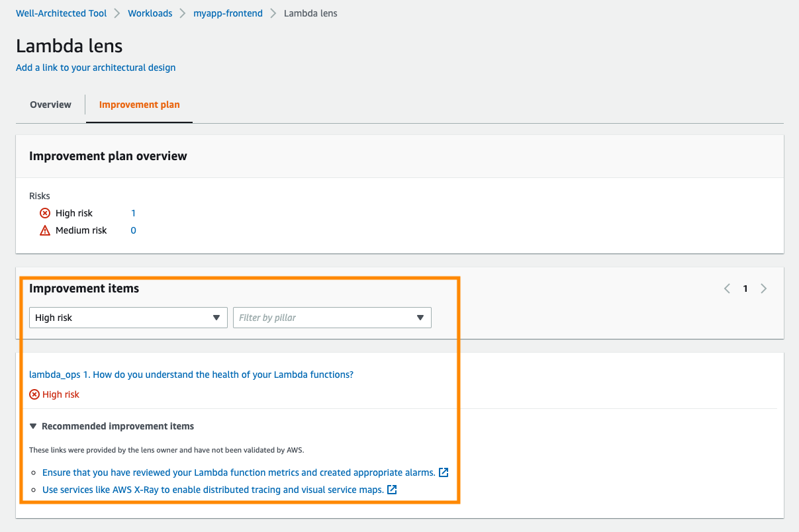Click High risk icon under lambda_ops question
Image resolution: width=799 pixels, height=532 pixels.
[x=34, y=394]
